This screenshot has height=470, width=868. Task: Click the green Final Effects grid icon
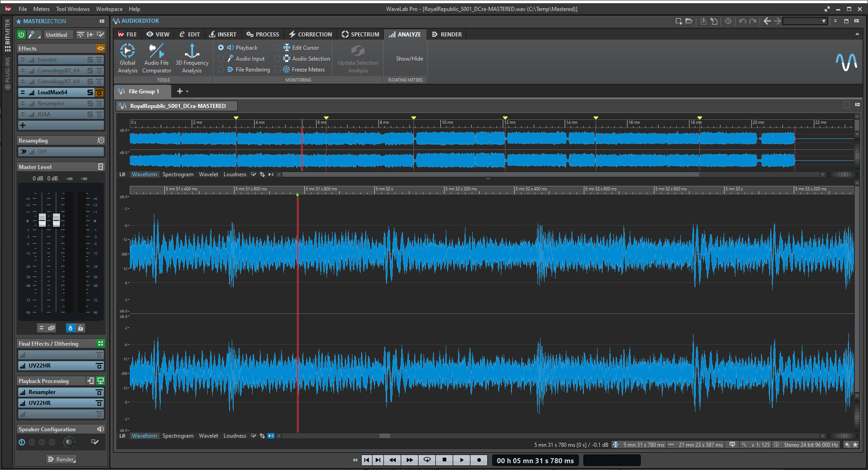click(101, 343)
